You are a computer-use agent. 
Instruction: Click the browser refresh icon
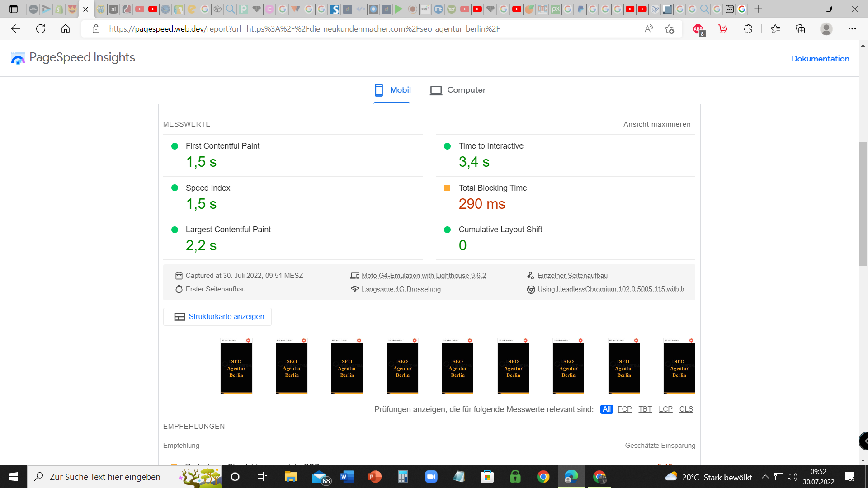point(41,29)
